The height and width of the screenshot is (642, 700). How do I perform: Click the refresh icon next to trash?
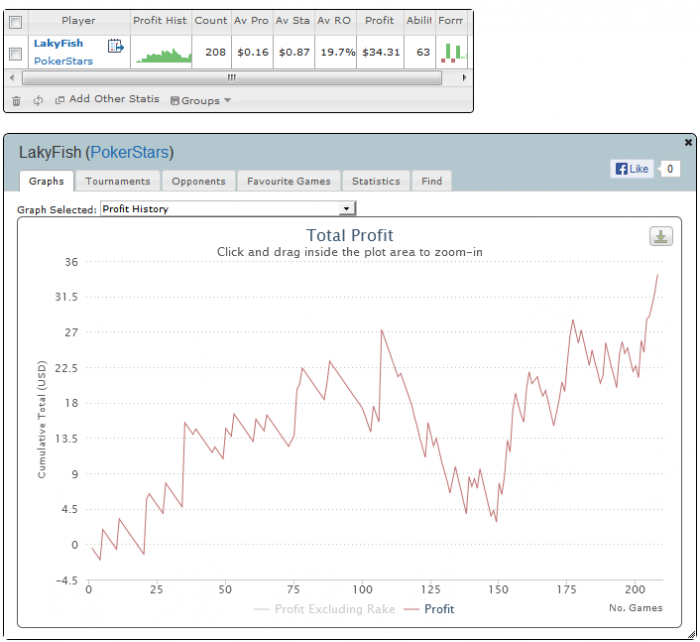click(38, 100)
